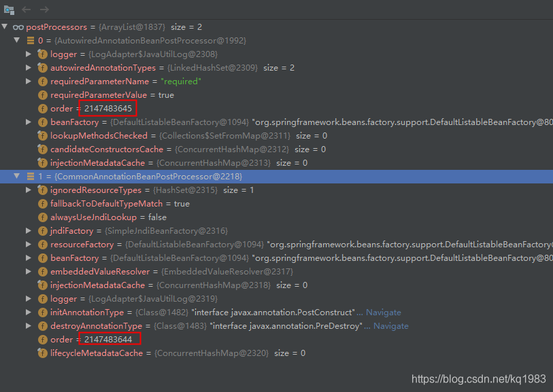Viewport: 553px width, 392px height.
Task: Click the field icon next to logger
Action: pyautogui.click(x=42, y=54)
